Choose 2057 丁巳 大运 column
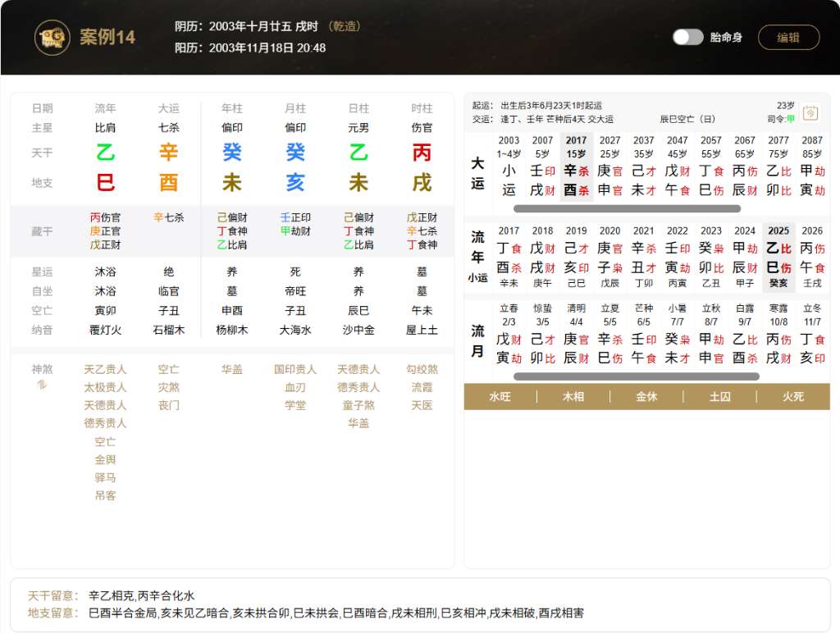Viewport: 840px width, 634px height. coord(711,166)
